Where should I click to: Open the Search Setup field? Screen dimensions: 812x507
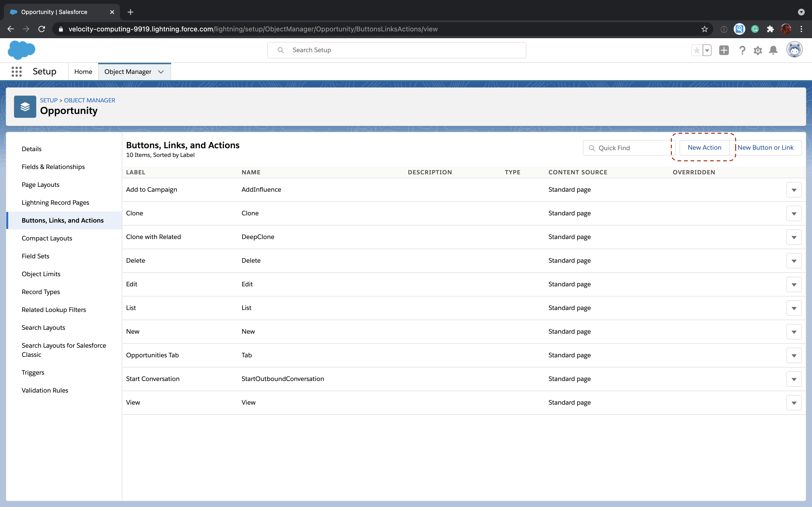coord(396,50)
